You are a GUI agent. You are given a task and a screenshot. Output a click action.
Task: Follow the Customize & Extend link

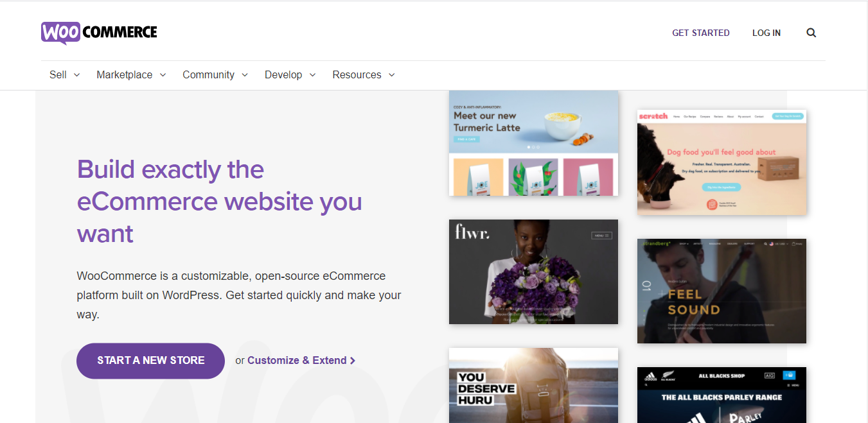301,361
